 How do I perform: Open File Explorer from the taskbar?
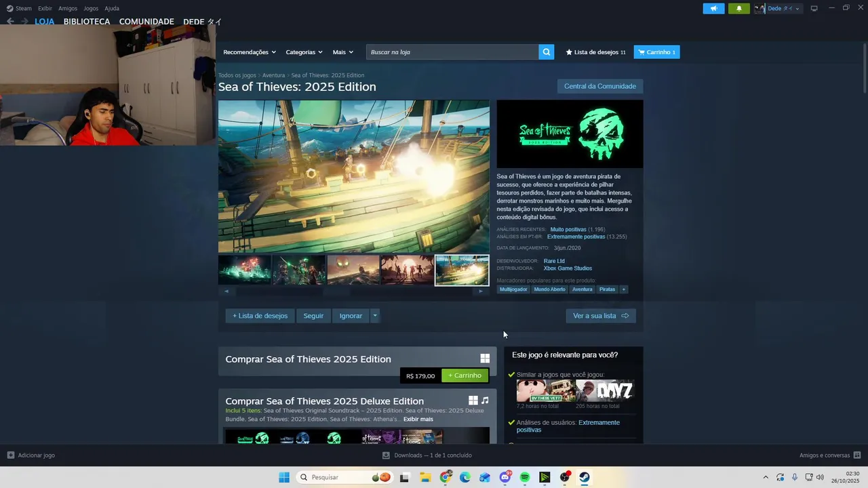click(x=425, y=477)
